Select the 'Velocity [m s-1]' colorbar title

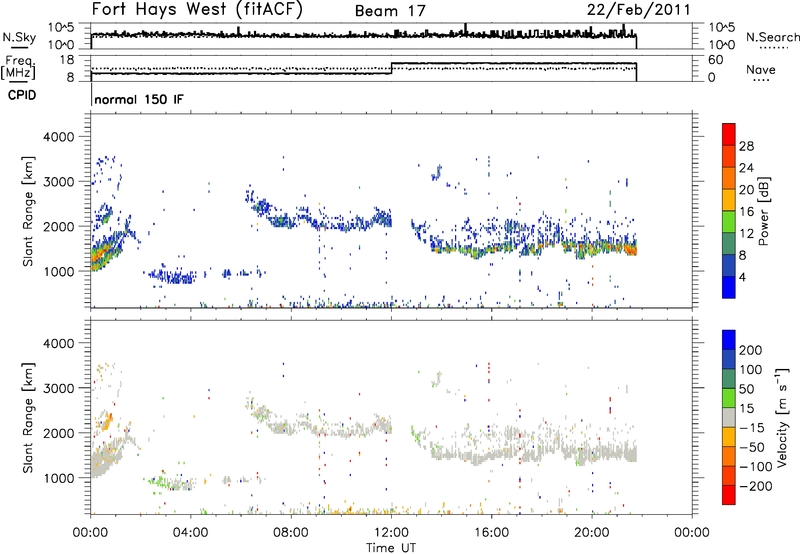tap(782, 417)
